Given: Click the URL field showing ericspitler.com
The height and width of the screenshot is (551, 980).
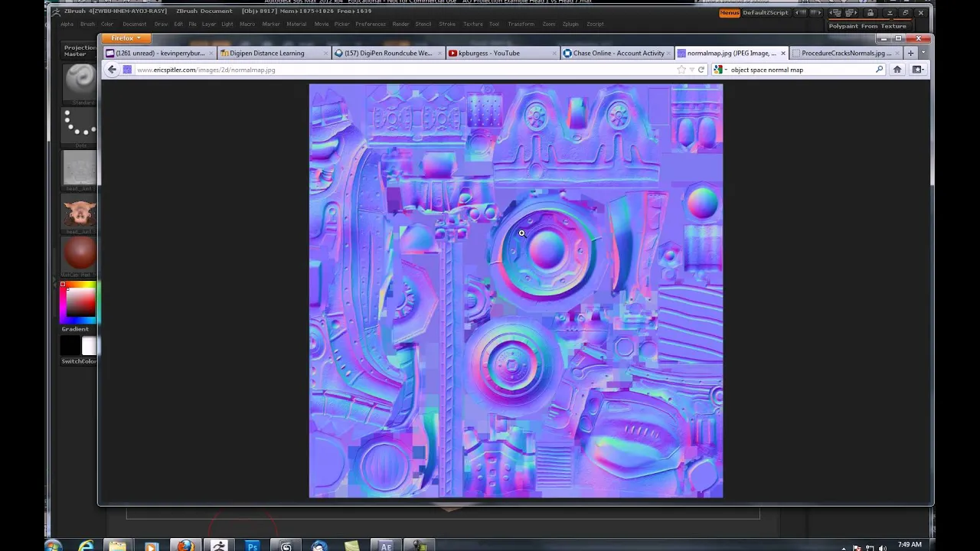Looking at the screenshot, I should (x=406, y=70).
